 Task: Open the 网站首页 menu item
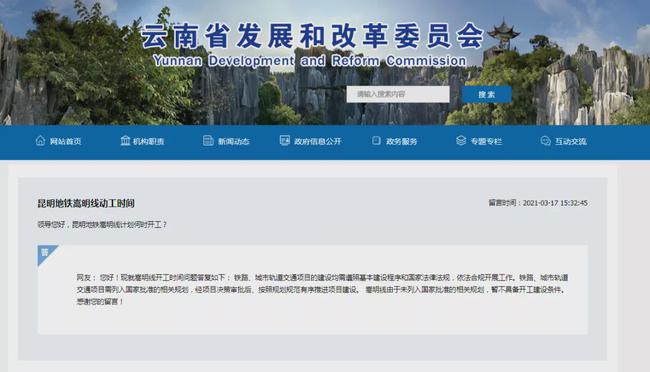65,141
